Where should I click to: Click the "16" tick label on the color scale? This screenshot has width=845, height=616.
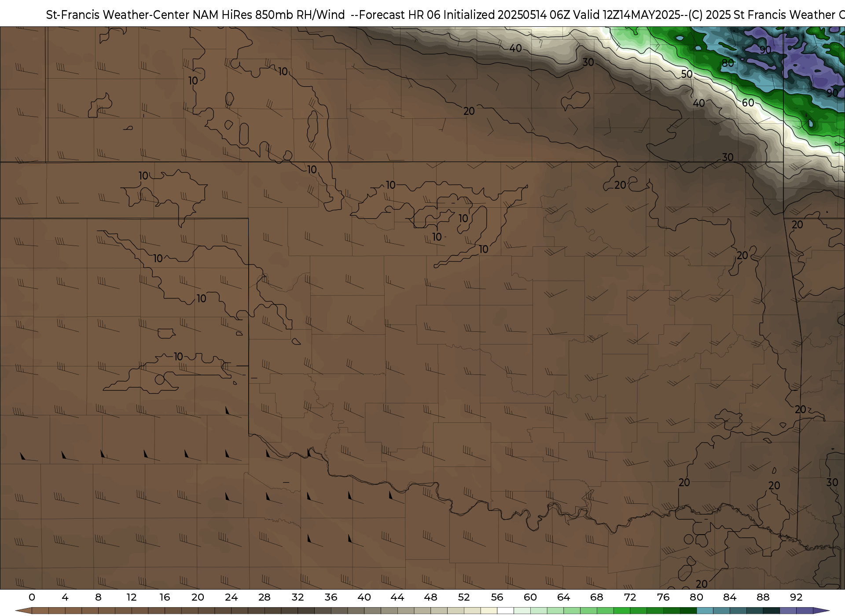coord(165,597)
